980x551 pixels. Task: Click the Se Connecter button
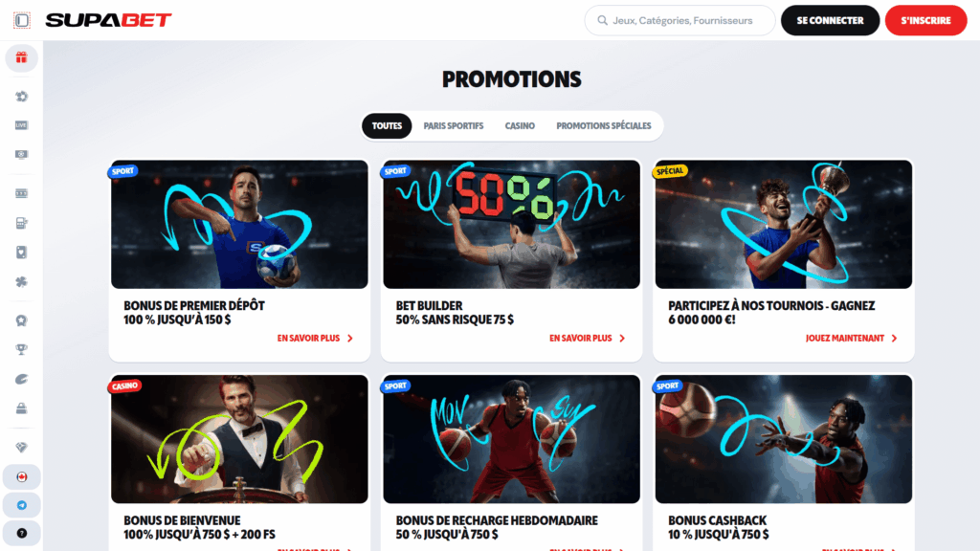[x=830, y=20]
